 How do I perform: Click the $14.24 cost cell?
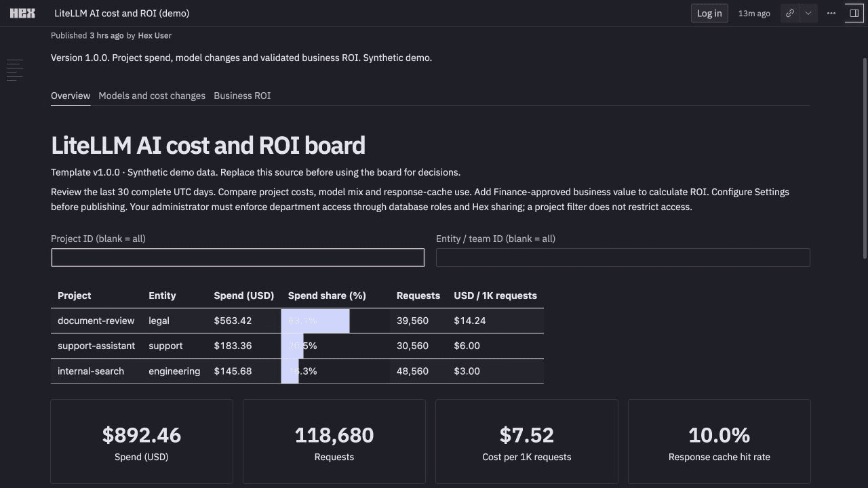coord(495,321)
